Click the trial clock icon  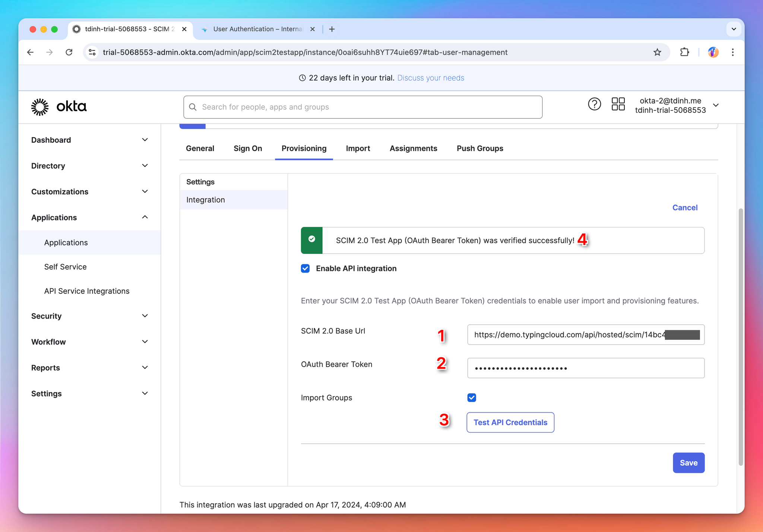pos(303,78)
